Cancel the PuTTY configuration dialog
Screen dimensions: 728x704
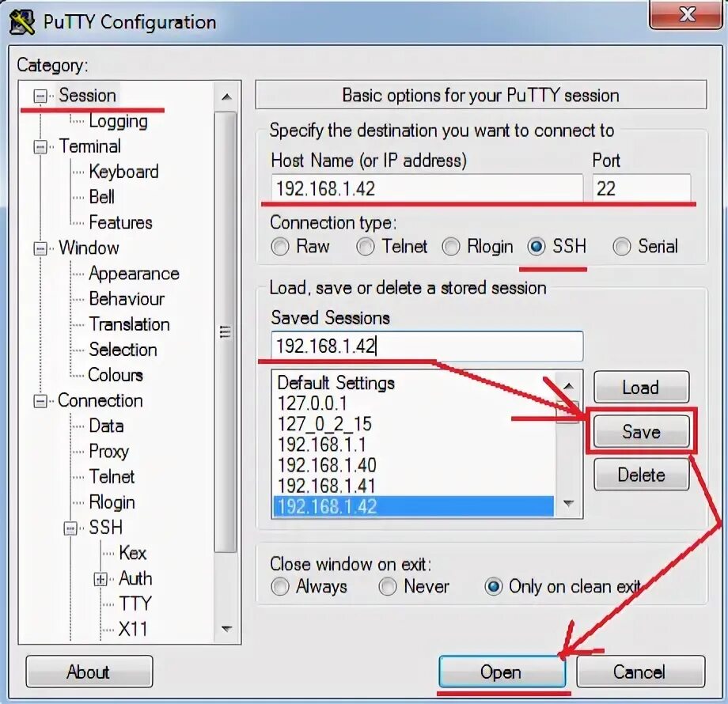point(640,672)
